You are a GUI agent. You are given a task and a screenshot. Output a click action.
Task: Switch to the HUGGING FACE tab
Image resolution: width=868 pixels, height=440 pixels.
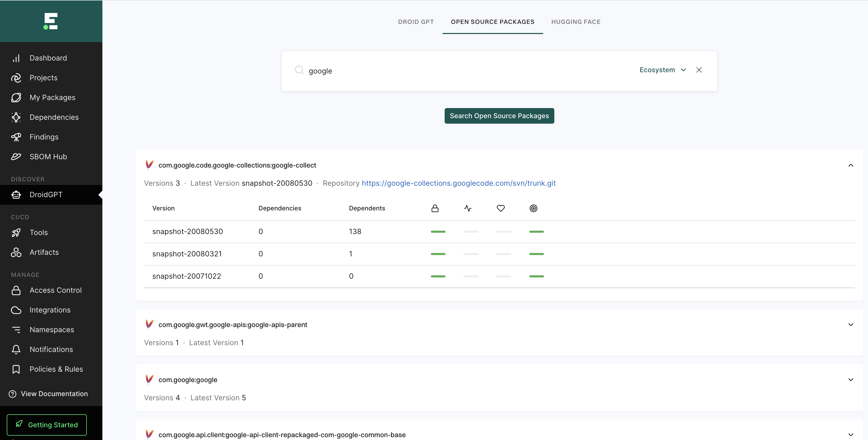pos(576,22)
